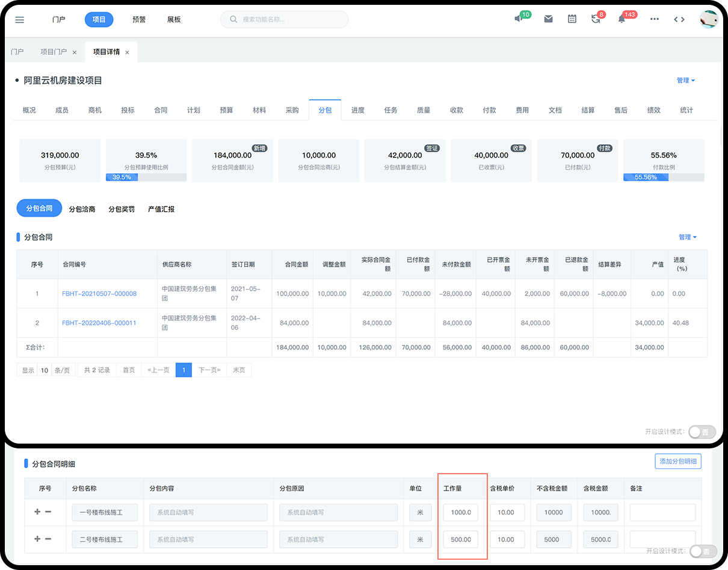Open the mail envelope icon
Image resolution: width=728 pixels, height=570 pixels.
[x=548, y=19]
